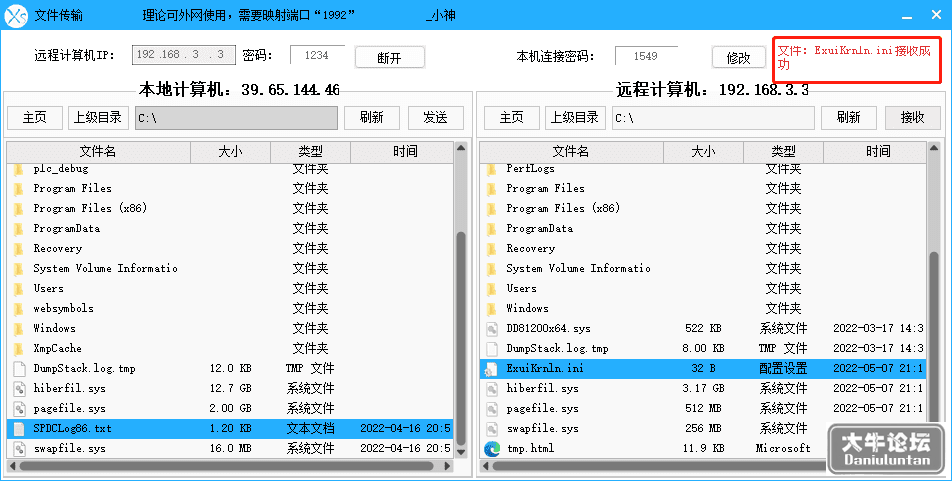This screenshot has height=481, width=952.
Task: Click system file icon of remote hiberfil.sys
Action: tap(492, 389)
